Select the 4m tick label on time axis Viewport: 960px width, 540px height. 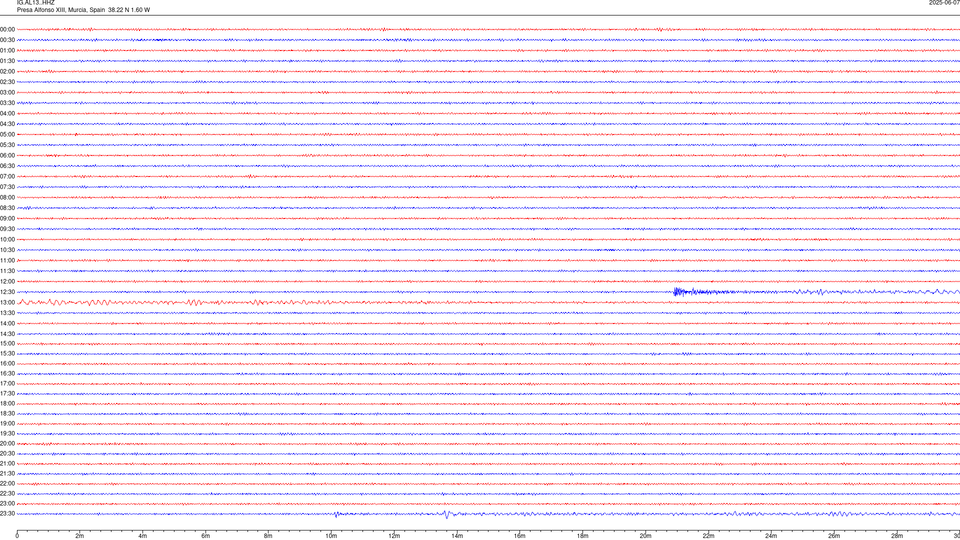[x=143, y=536]
